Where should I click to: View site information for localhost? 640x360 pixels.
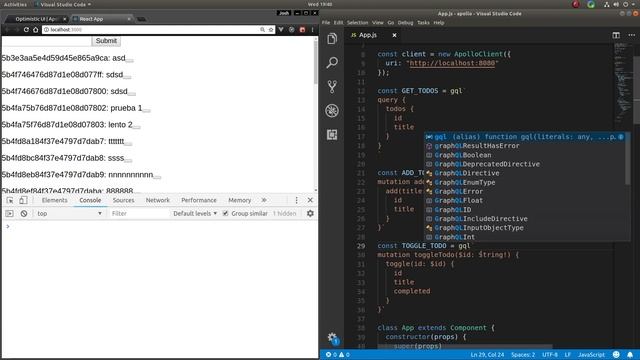click(x=46, y=30)
